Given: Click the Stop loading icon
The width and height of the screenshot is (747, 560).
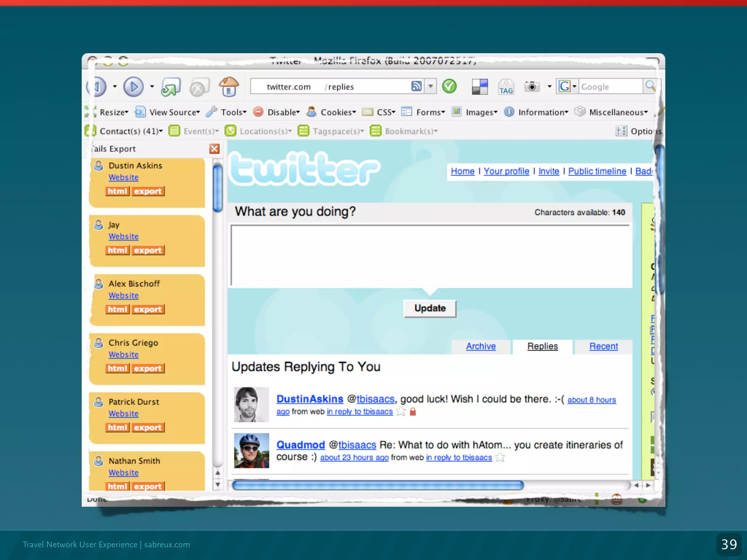Looking at the screenshot, I should pos(199,87).
